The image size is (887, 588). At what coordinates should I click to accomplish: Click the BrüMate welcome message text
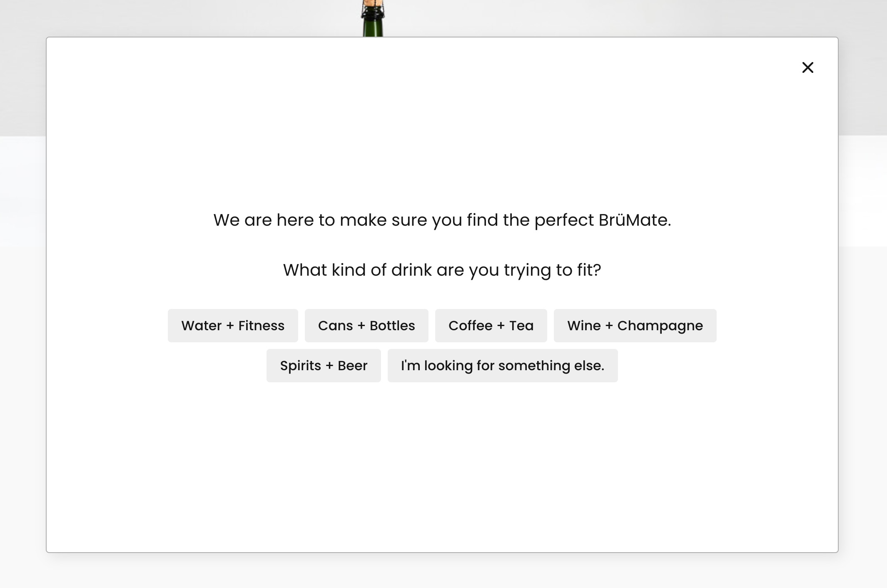tap(442, 219)
